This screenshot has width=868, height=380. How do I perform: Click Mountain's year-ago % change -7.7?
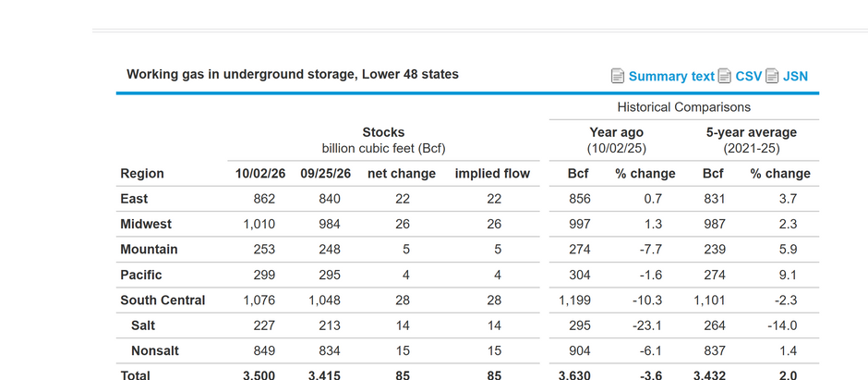650,250
